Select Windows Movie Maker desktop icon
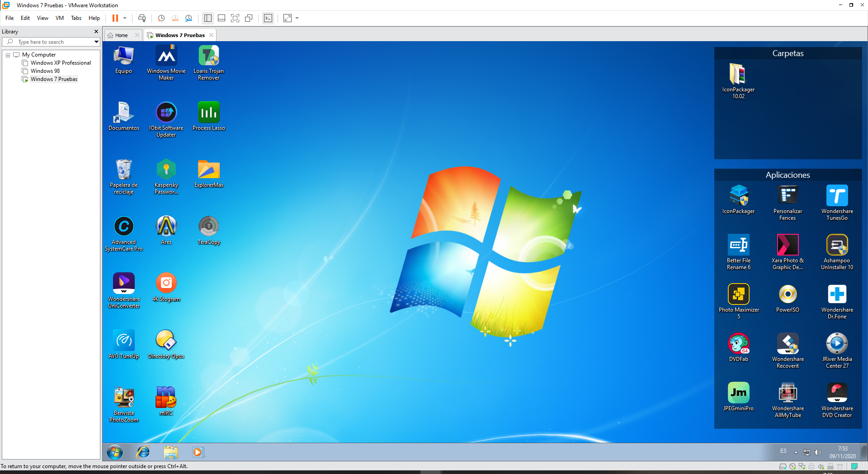The height and width of the screenshot is (474, 868). click(166, 63)
